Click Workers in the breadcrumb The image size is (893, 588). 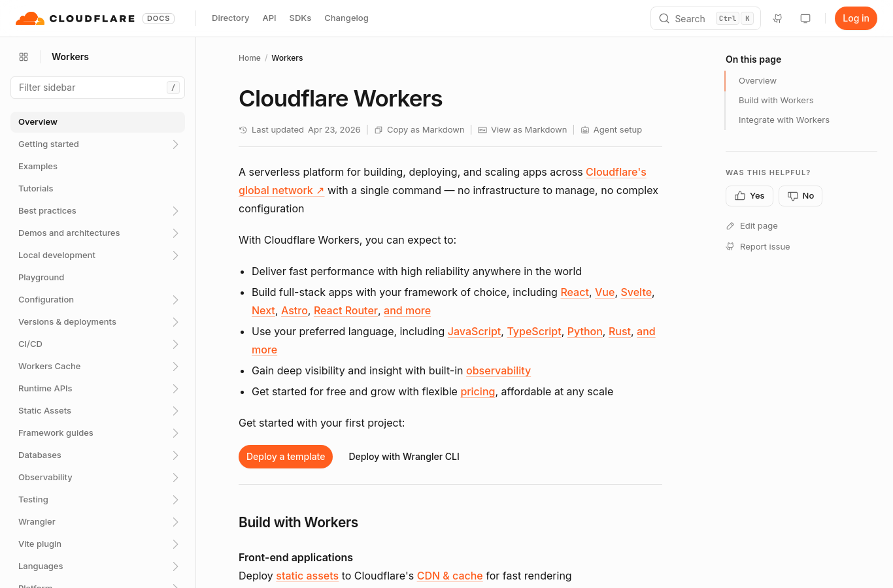click(x=287, y=58)
